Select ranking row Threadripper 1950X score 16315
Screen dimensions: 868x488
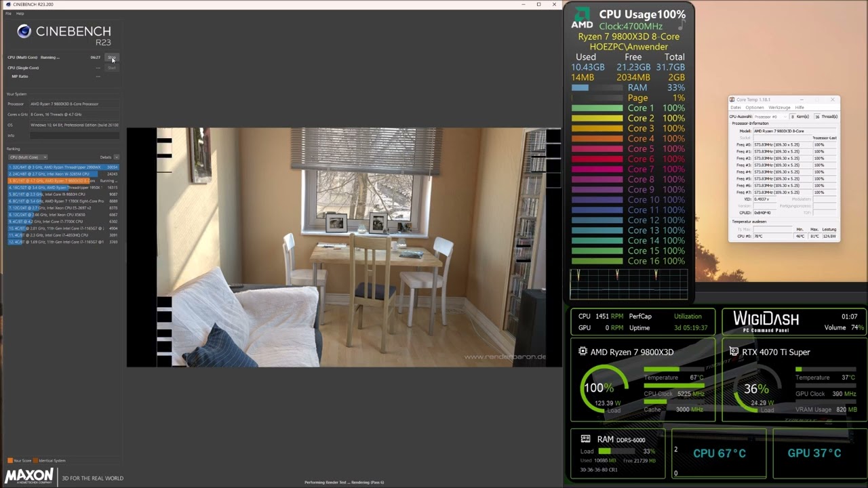pyautogui.click(x=63, y=188)
